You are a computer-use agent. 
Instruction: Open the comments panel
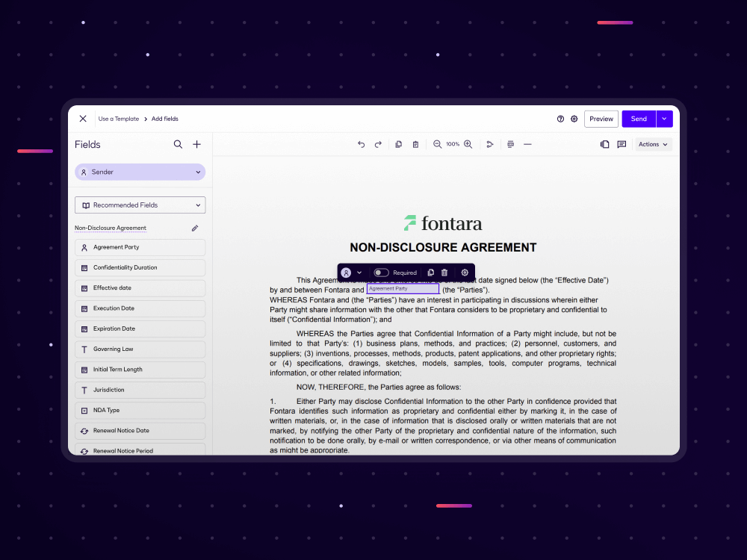622,144
